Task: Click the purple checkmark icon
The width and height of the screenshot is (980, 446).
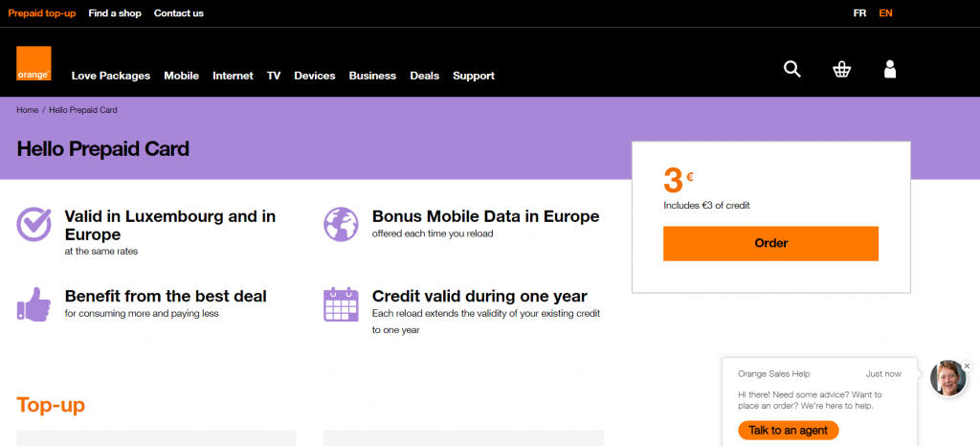Action: click(x=33, y=224)
